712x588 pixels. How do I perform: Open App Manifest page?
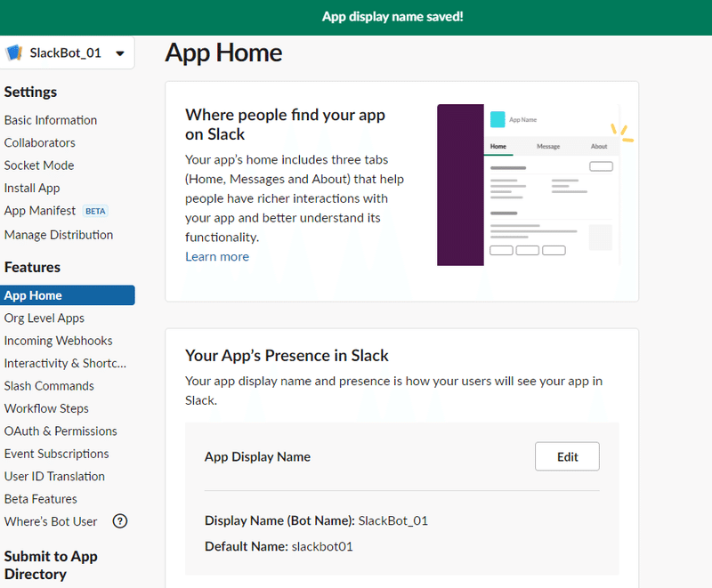click(x=39, y=211)
